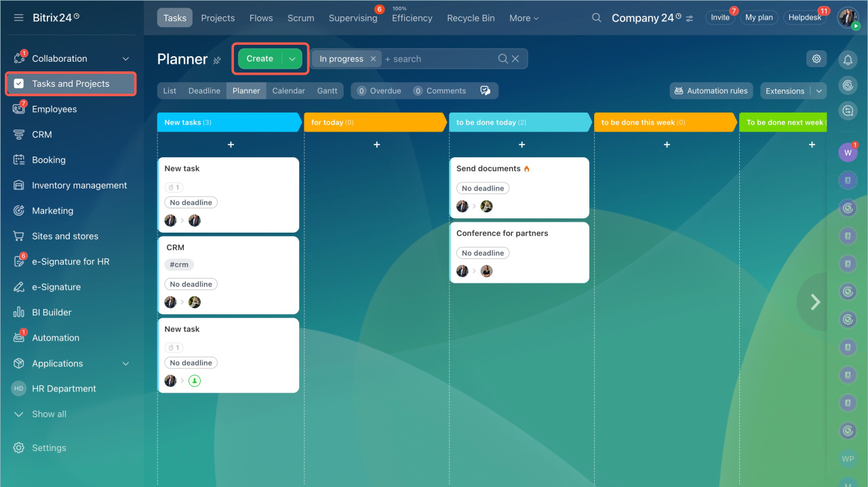Open the hamburger menu beside Bitrix24

(19, 18)
